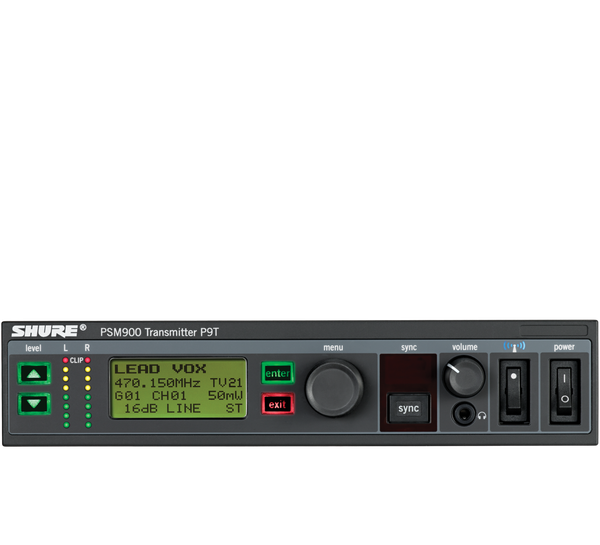The image size is (600, 545).
Task: Click the level label
Action: pos(33,348)
